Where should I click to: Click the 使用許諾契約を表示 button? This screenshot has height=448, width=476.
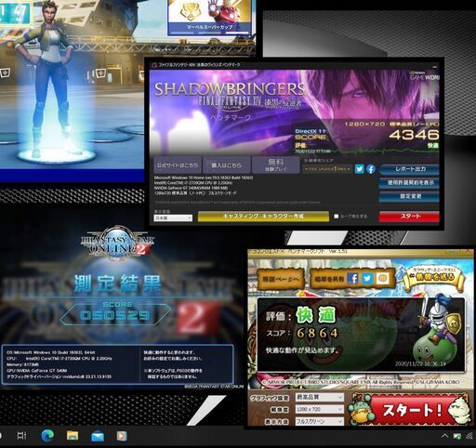(409, 183)
